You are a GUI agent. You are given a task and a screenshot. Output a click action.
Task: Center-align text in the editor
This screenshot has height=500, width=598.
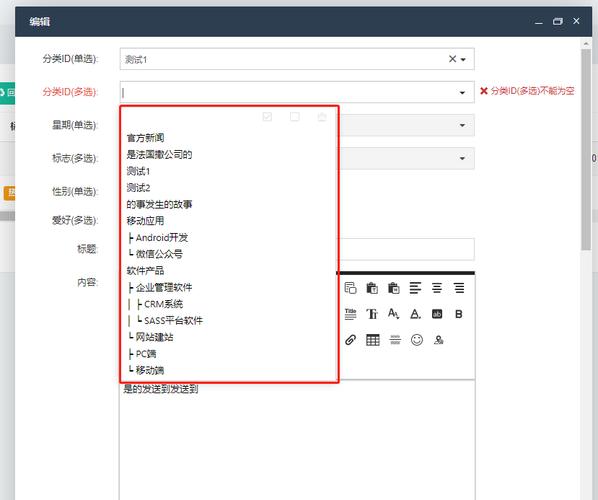coord(437,288)
